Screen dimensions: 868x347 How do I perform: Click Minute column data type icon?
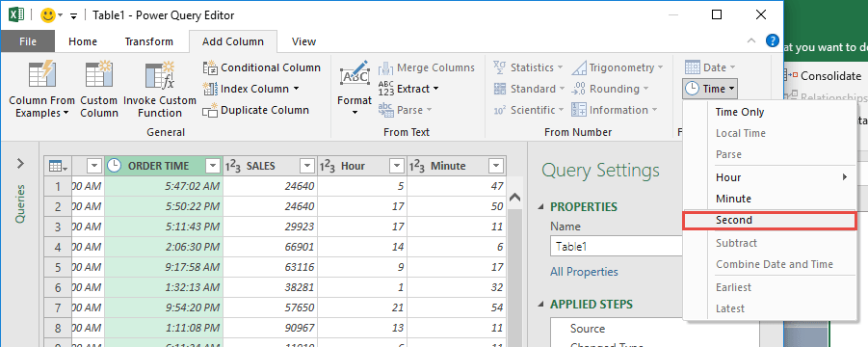click(x=416, y=166)
